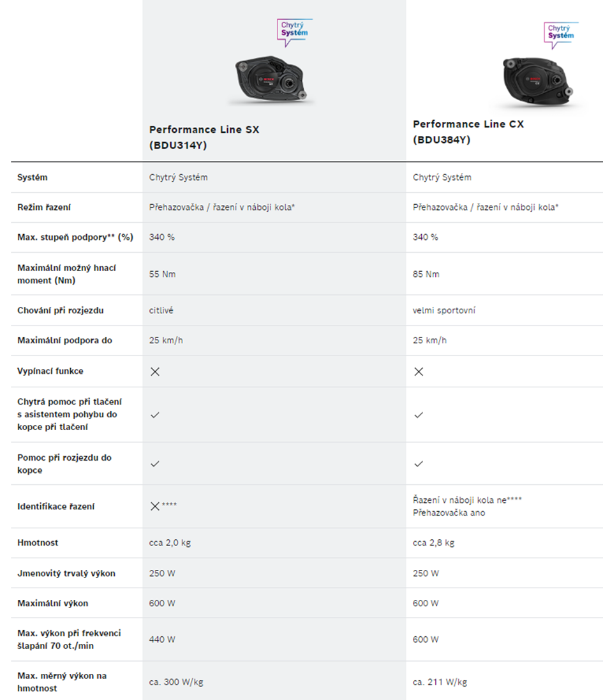
Task: Click the Režim řazení row label
Action: (x=44, y=207)
